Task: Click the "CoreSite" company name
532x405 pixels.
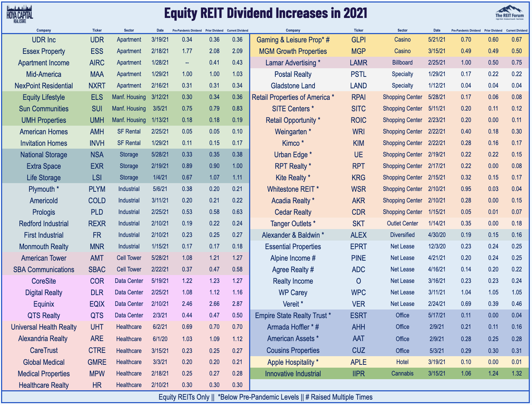Action: point(44,281)
